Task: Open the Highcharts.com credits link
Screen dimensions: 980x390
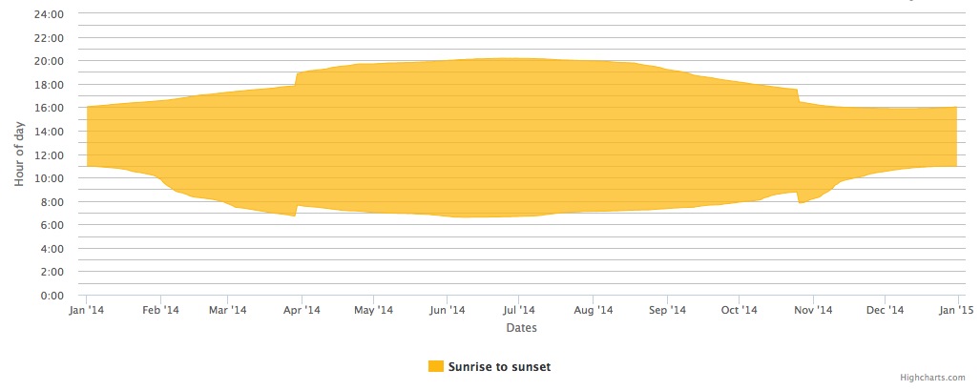Action: click(x=932, y=378)
